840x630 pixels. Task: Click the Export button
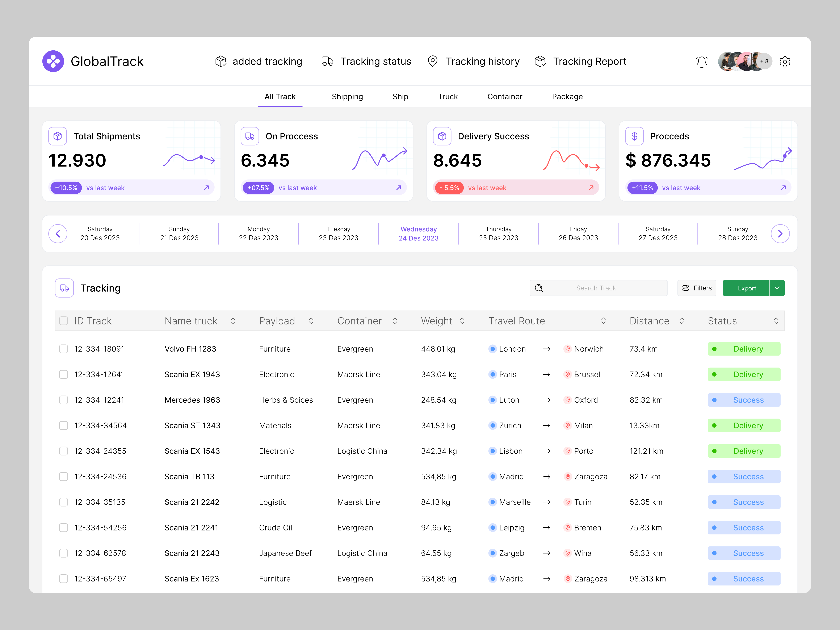[x=747, y=288]
